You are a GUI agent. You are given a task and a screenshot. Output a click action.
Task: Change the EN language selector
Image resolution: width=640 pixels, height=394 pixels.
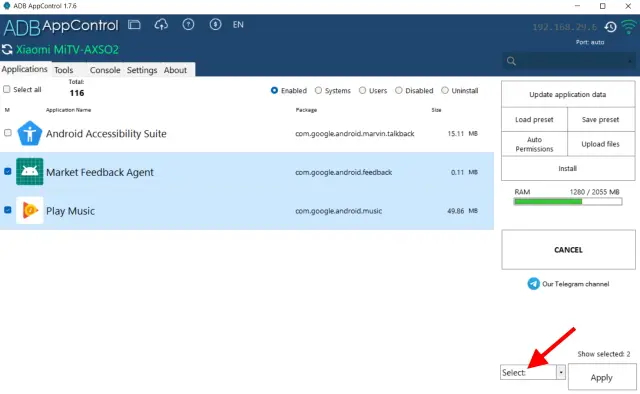pos(238,24)
